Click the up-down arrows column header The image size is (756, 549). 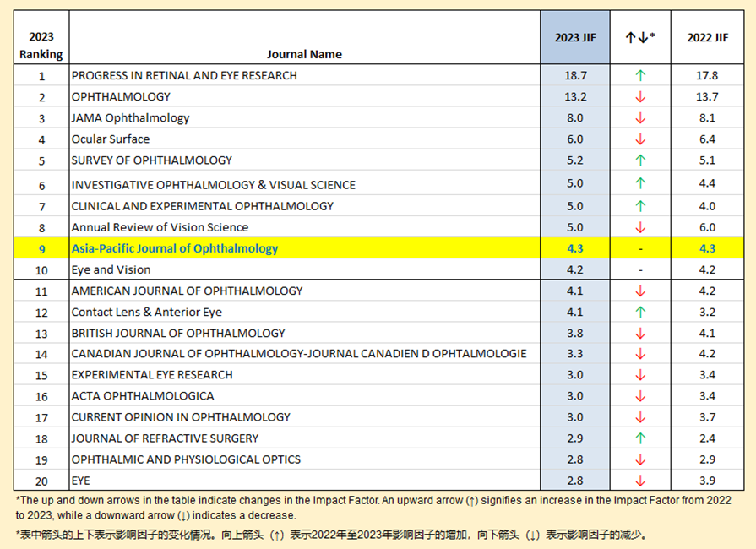click(640, 37)
